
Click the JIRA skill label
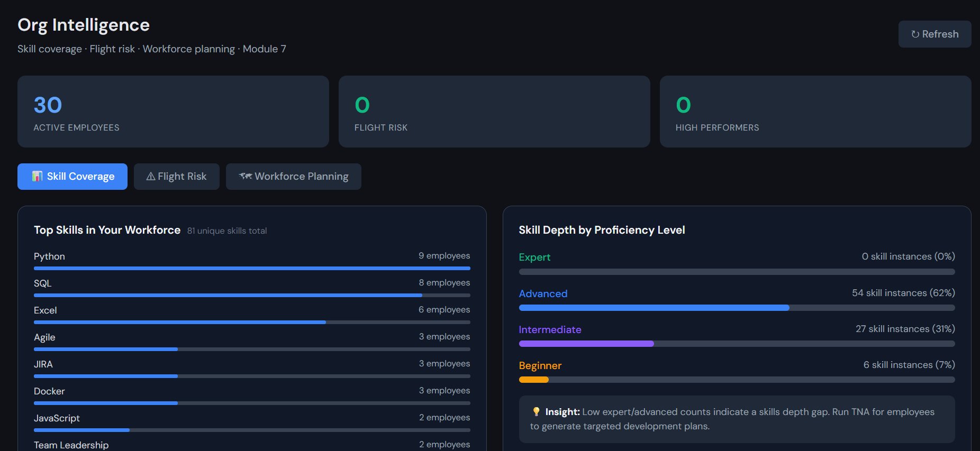pyautogui.click(x=43, y=364)
